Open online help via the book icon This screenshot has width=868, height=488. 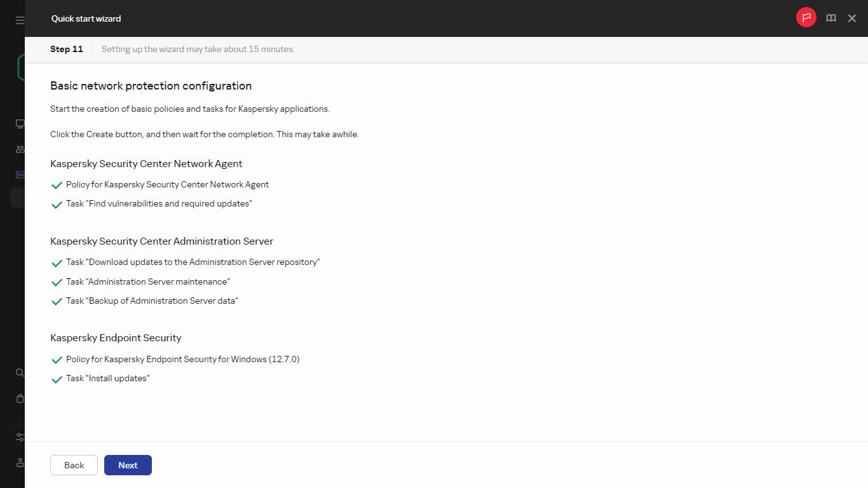click(831, 18)
